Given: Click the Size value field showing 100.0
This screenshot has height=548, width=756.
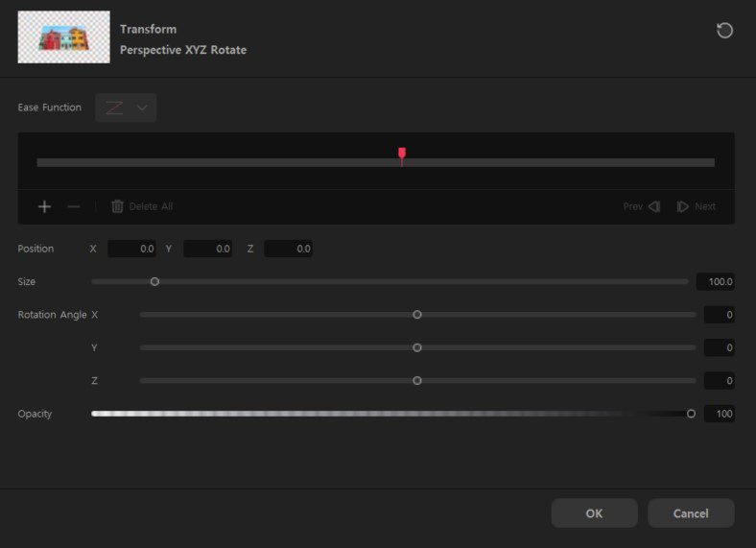Looking at the screenshot, I should (715, 282).
